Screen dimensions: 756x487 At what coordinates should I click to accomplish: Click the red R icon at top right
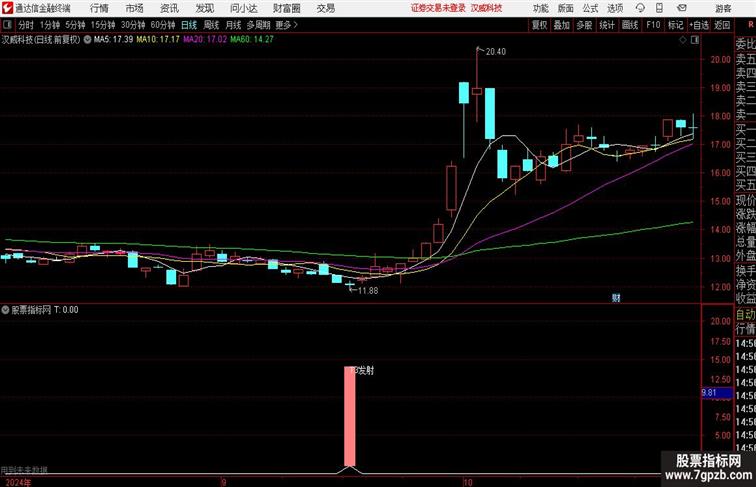[751, 24]
